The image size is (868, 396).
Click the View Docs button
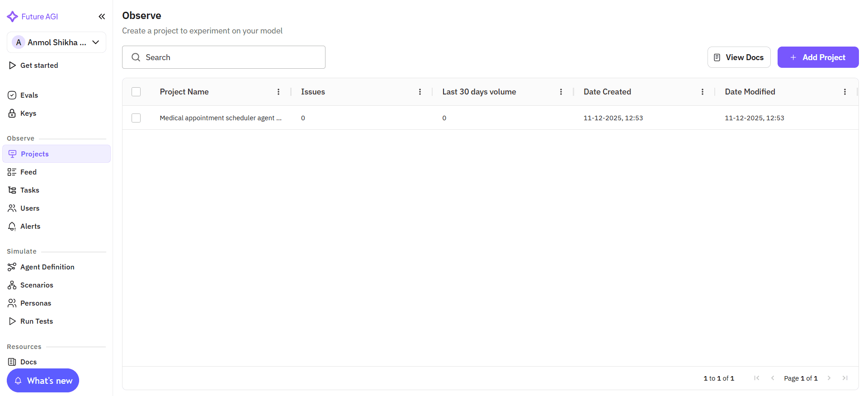(739, 57)
